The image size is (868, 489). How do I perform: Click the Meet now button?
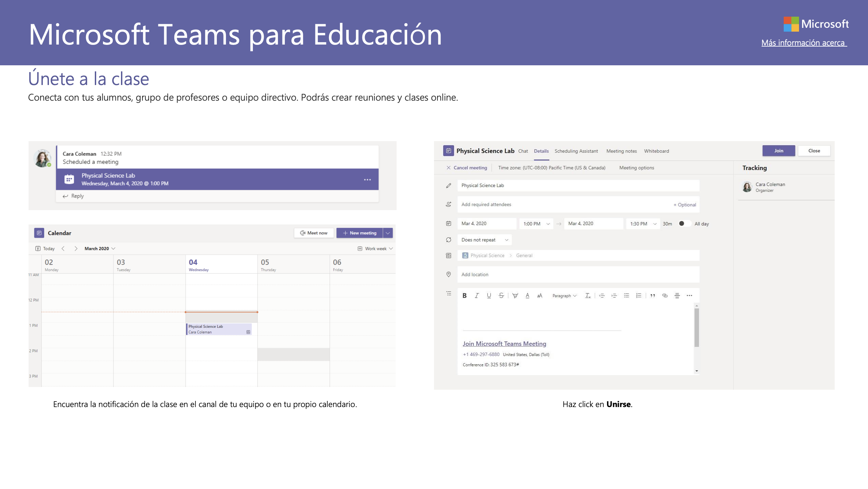point(314,233)
